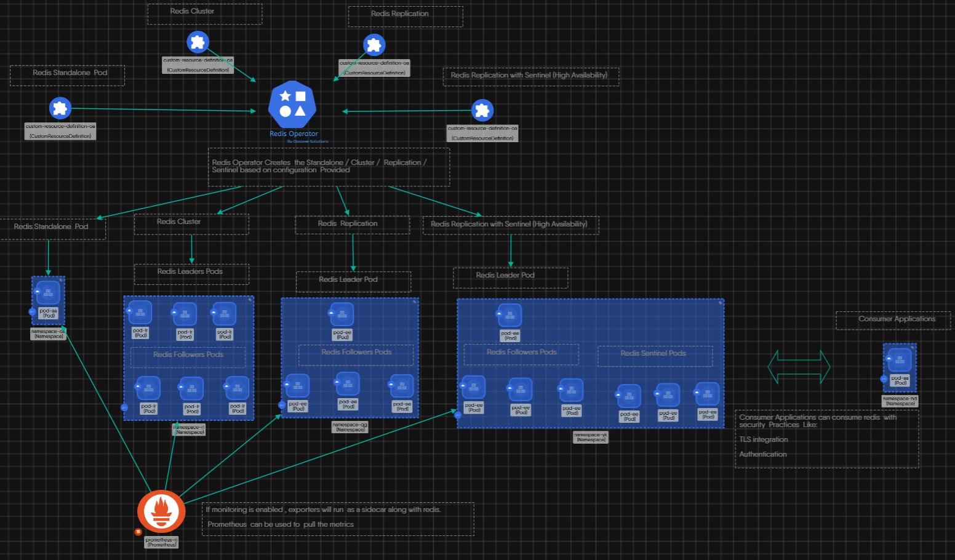955x560 pixels.
Task: Click the CustomResourceDefinition icon under Redis Replication
Action: [374, 45]
